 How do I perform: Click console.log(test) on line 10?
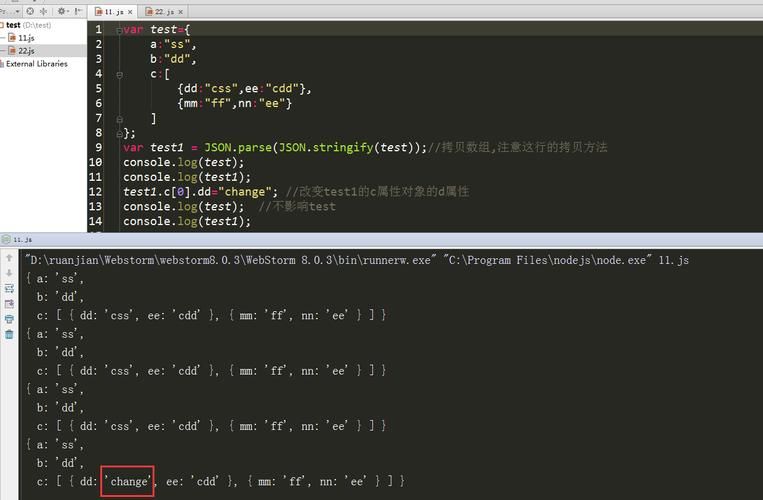(183, 162)
